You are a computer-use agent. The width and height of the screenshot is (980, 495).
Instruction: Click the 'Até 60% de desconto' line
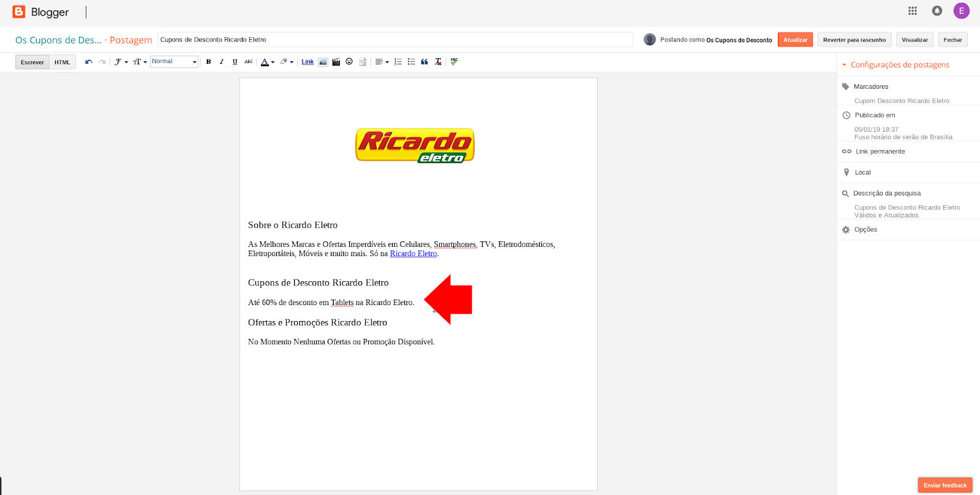tap(331, 303)
